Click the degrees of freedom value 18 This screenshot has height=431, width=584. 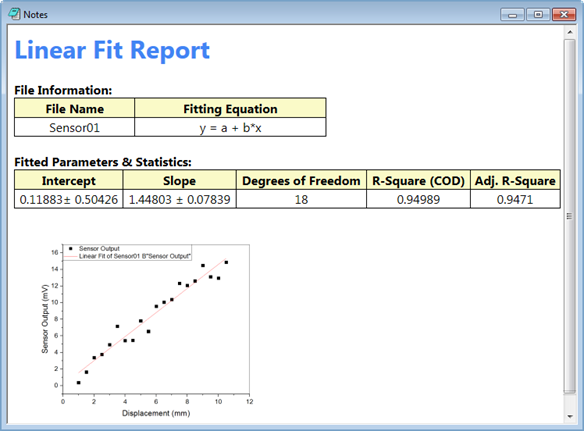pyautogui.click(x=301, y=200)
